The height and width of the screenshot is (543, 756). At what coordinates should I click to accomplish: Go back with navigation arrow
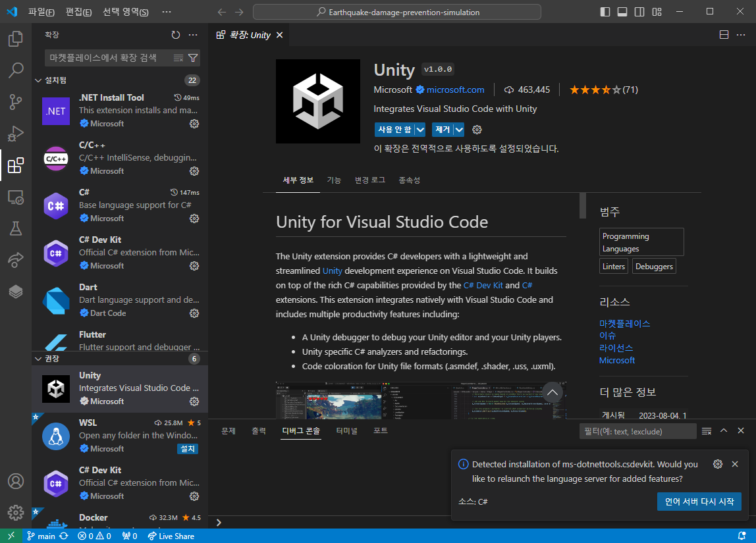[222, 12]
